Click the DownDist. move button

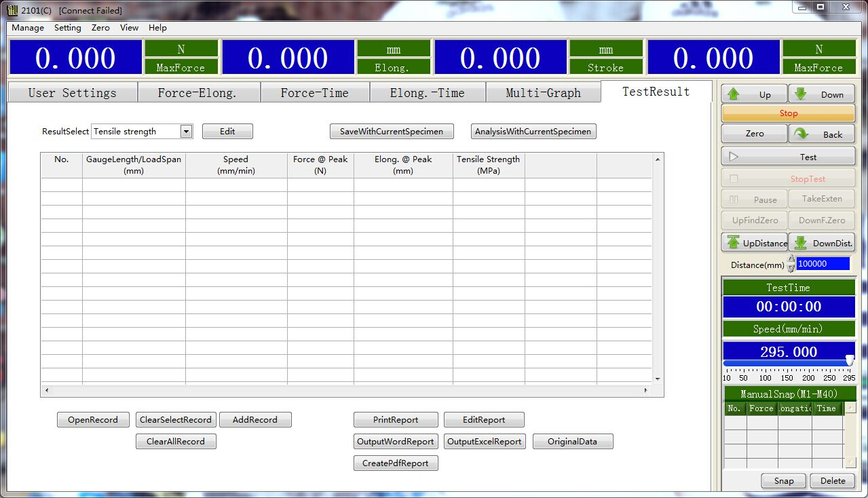(x=822, y=243)
